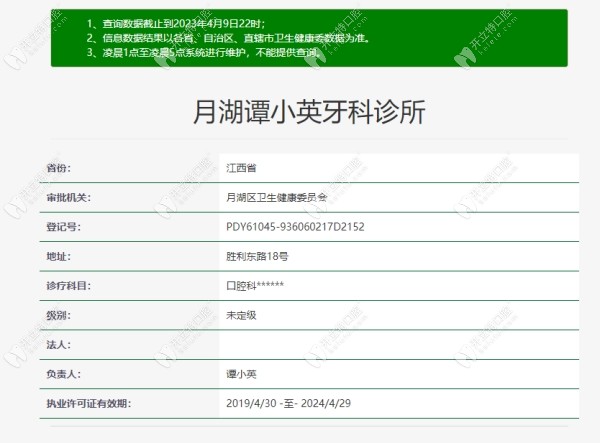The height and width of the screenshot is (443, 600).
Task: Click the 诊疗科目 label
Action: [68, 286]
